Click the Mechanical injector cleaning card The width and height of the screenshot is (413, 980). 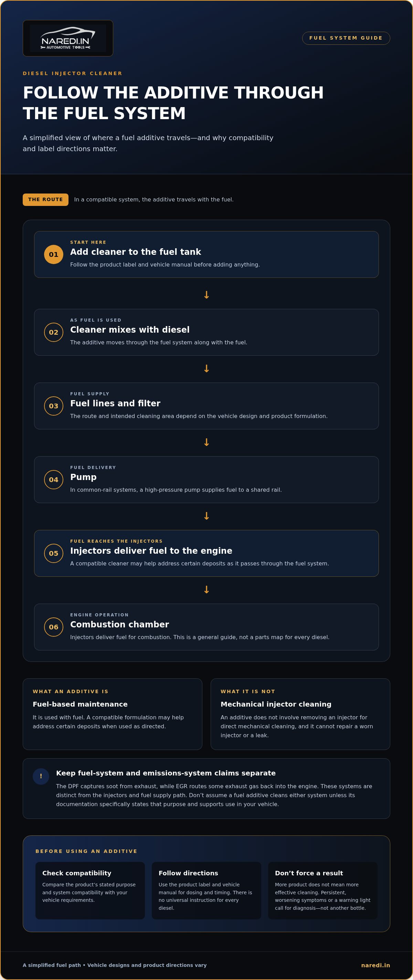tap(300, 714)
